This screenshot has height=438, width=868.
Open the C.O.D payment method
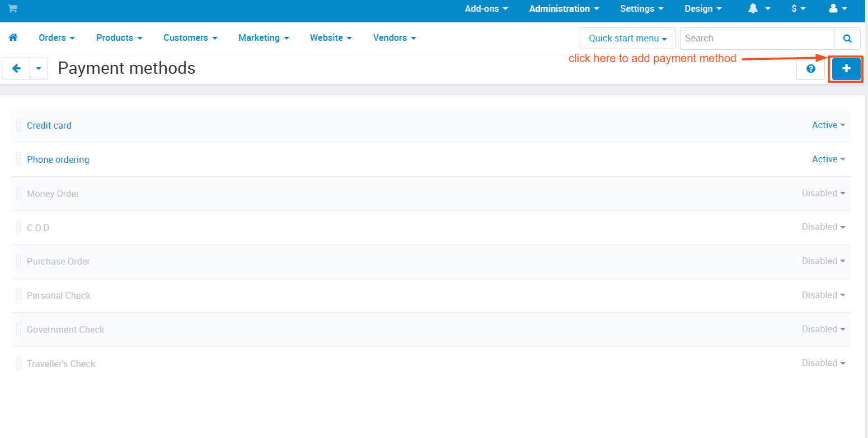[38, 228]
